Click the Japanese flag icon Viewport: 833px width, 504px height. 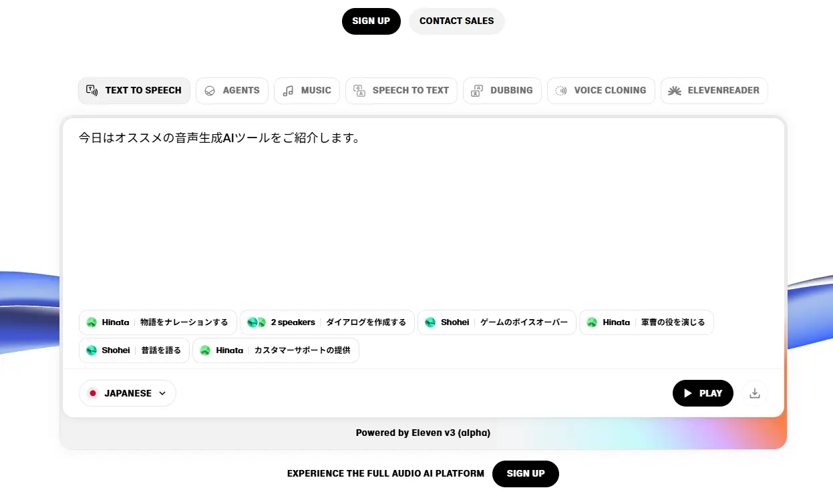(93, 393)
